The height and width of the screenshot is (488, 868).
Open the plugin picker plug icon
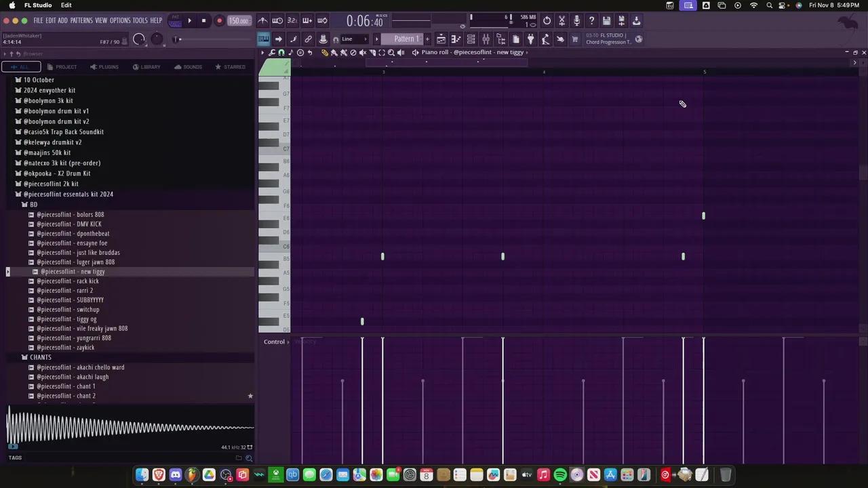(530, 39)
